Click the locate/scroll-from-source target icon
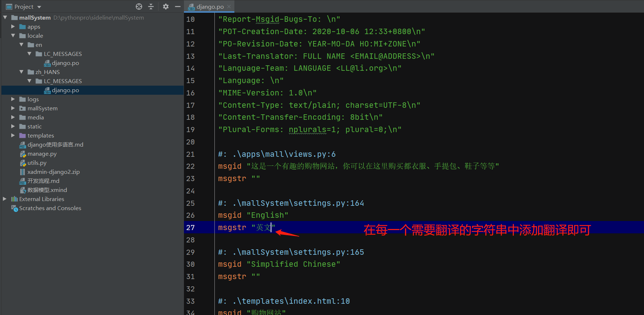The width and height of the screenshot is (644, 315). (x=139, y=7)
